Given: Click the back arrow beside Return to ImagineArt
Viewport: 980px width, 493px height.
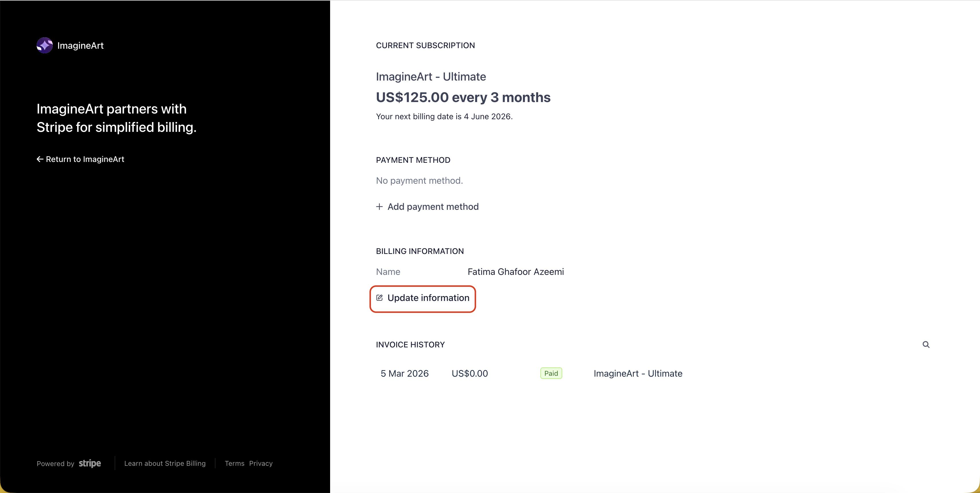Looking at the screenshot, I should (x=40, y=159).
